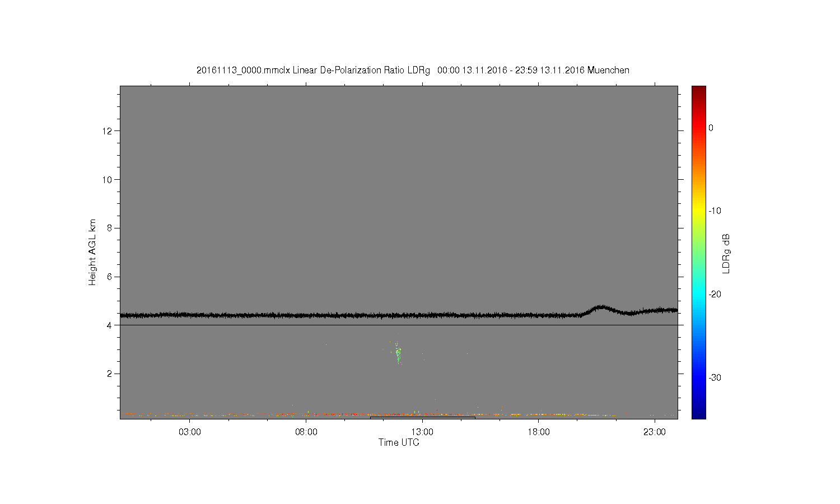
Task: Click the colorbar label -30
Action: pos(715,378)
